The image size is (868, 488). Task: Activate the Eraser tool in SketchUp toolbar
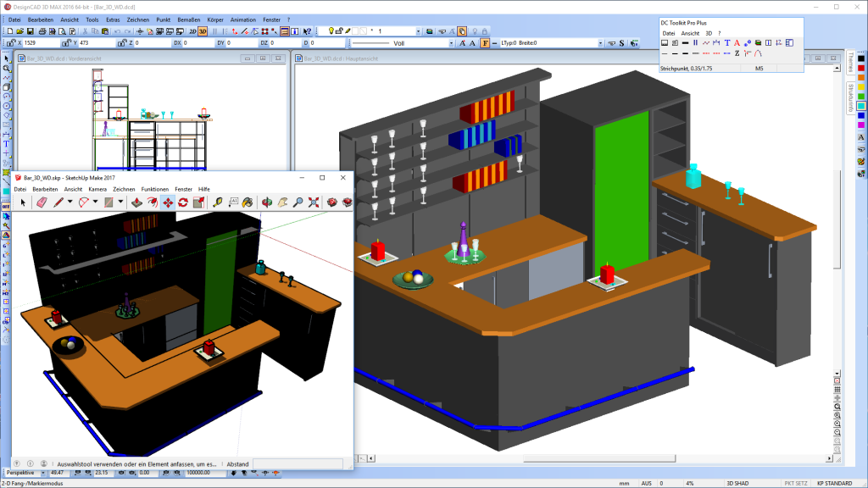coord(42,202)
